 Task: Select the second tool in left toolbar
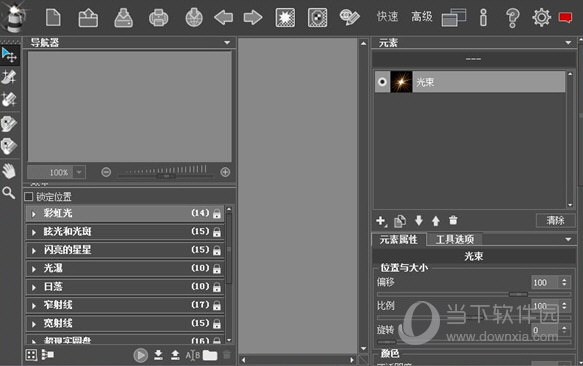(x=9, y=77)
